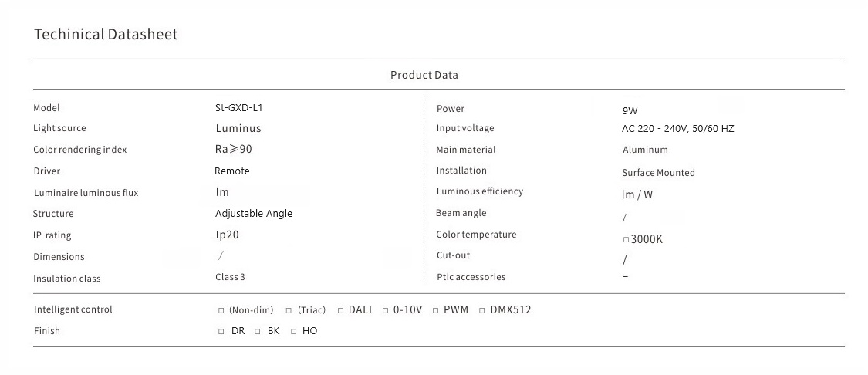Select the 0-10V checkbox
868x375 pixels.
[x=385, y=311]
